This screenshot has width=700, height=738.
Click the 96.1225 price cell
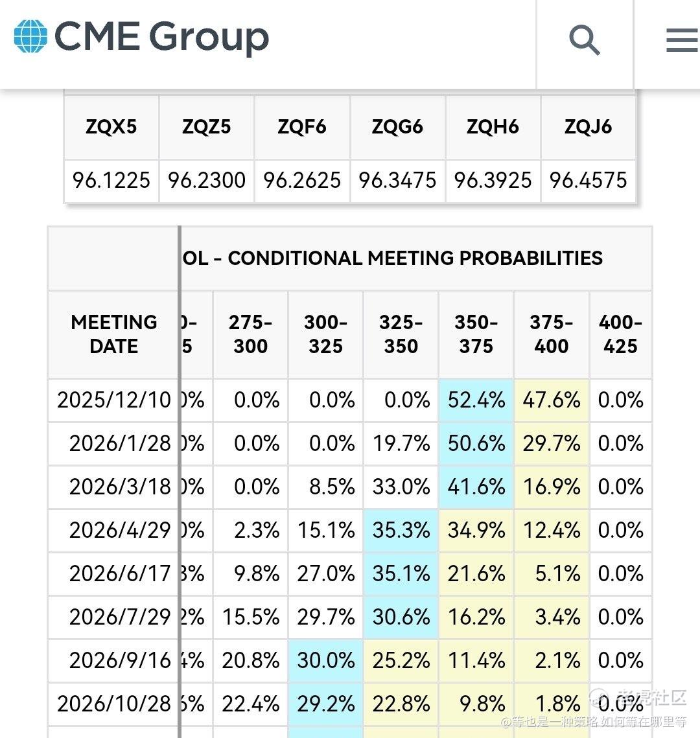(111, 180)
